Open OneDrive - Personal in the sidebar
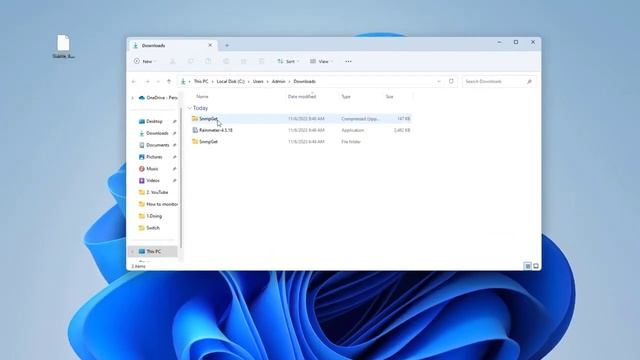The width and height of the screenshot is (640, 360). click(158, 98)
